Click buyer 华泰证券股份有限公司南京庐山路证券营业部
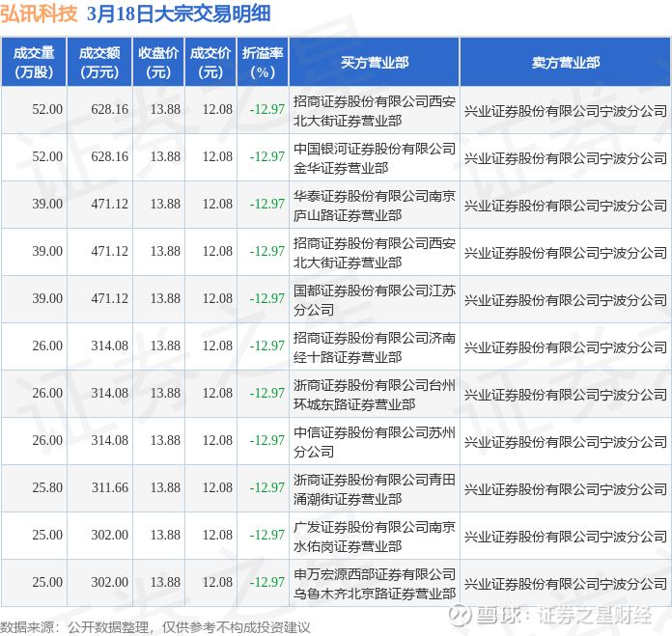This screenshot has height=636, width=672. tap(375, 206)
